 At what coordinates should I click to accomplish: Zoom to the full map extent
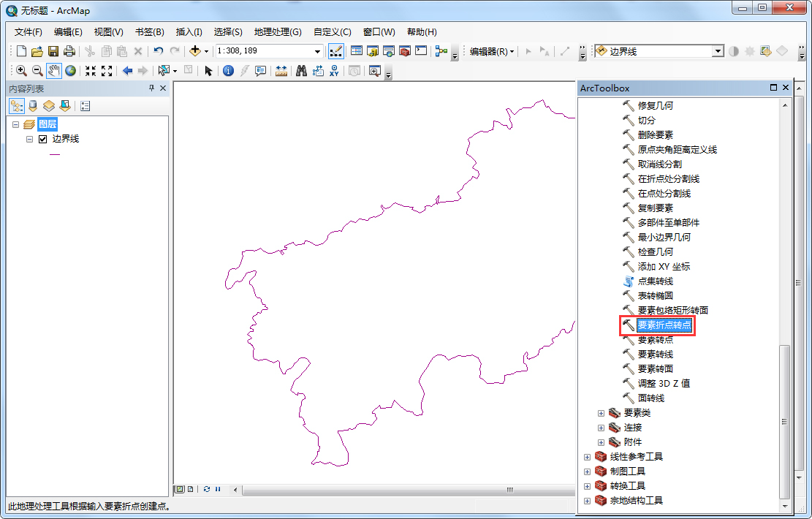[x=70, y=70]
